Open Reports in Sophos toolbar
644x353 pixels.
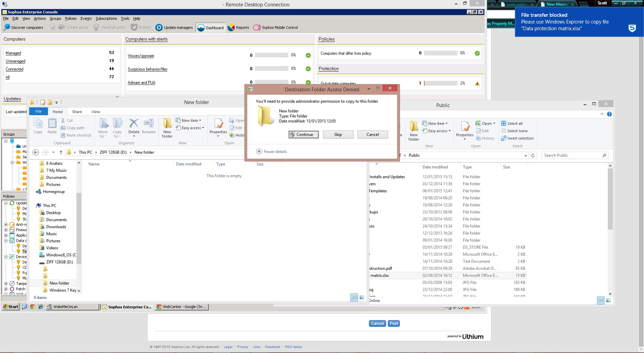(238, 28)
